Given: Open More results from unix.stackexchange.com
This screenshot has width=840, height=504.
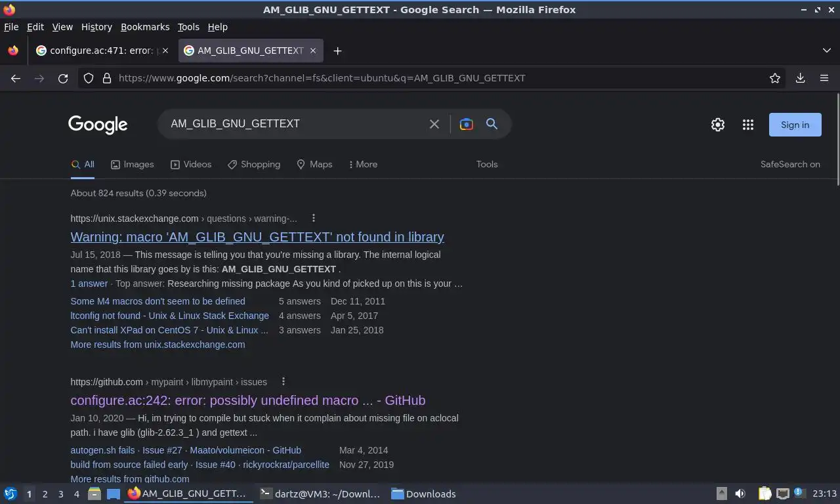Looking at the screenshot, I should (x=157, y=345).
